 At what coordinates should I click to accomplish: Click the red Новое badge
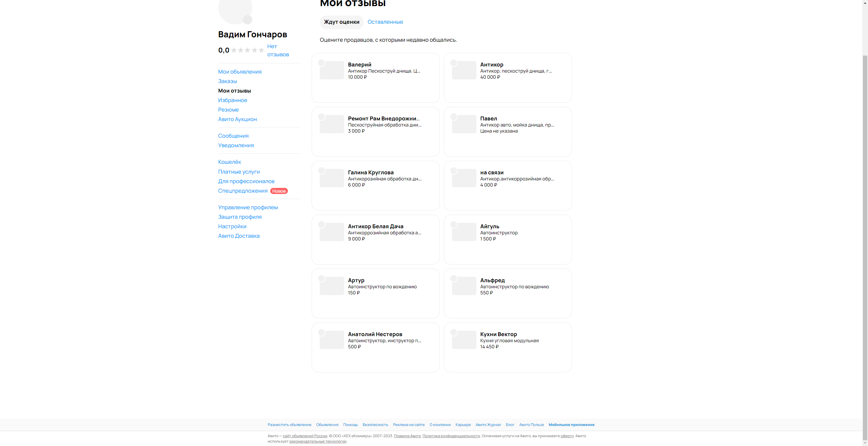279,191
